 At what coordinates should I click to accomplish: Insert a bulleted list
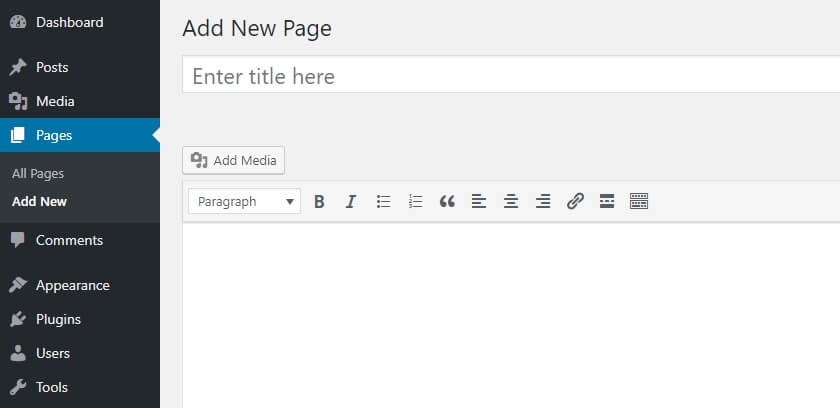(383, 201)
